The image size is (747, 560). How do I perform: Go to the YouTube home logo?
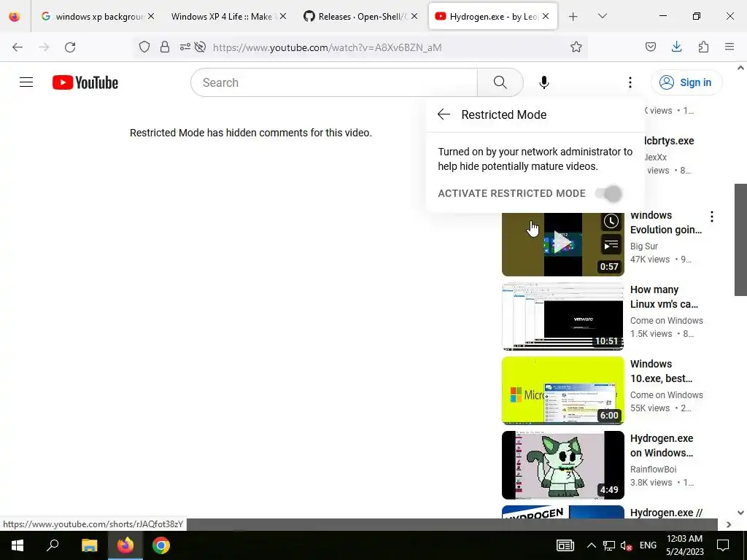point(85,82)
